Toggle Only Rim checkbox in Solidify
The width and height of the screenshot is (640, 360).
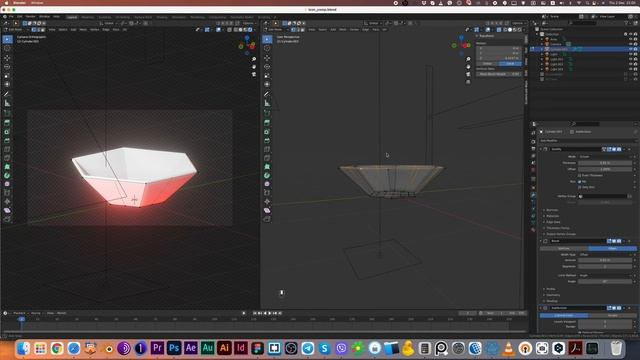(580, 187)
